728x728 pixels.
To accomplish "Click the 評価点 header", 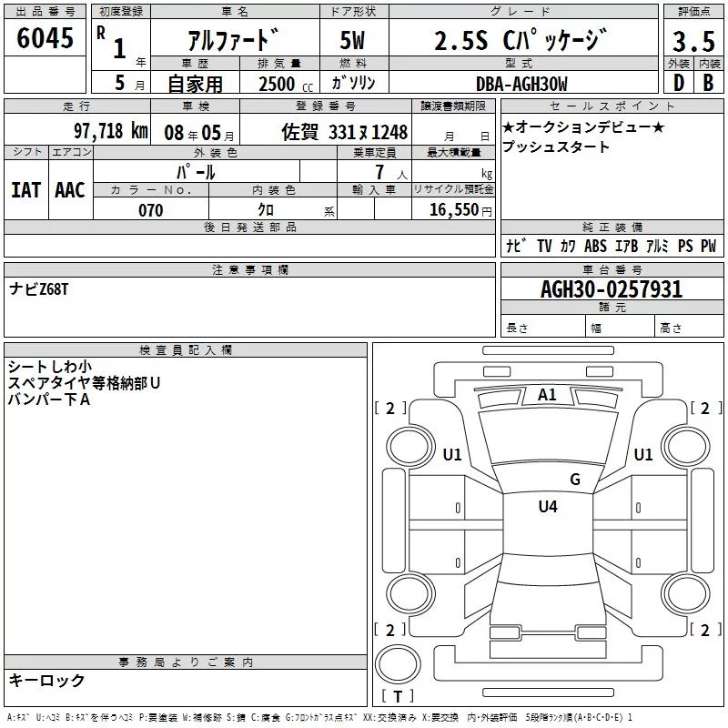I will pyautogui.click(x=693, y=12).
